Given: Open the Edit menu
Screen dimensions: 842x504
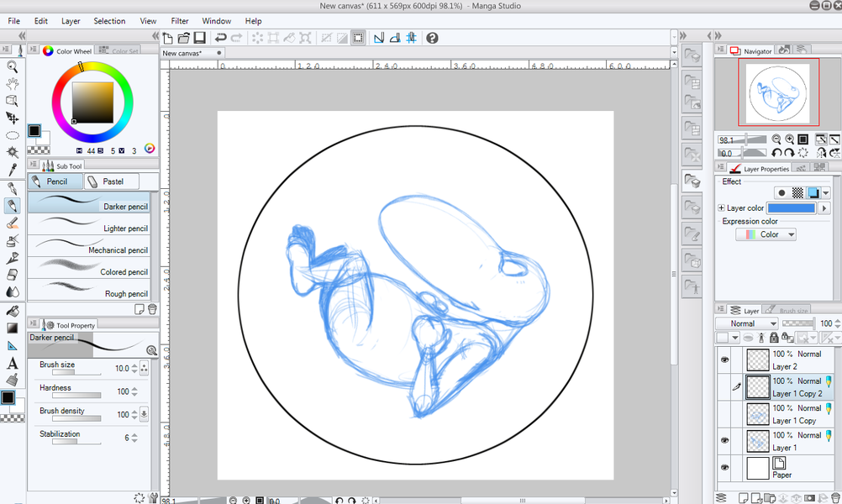Looking at the screenshot, I should [41, 21].
